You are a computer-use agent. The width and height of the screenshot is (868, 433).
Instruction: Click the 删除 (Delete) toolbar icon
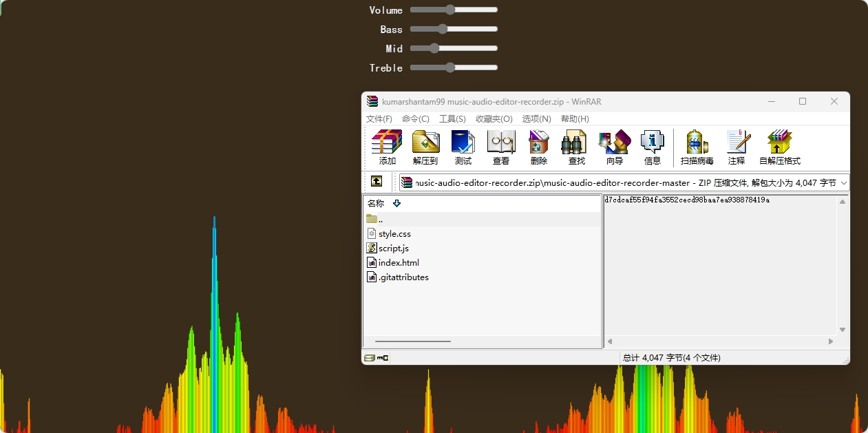tap(539, 142)
